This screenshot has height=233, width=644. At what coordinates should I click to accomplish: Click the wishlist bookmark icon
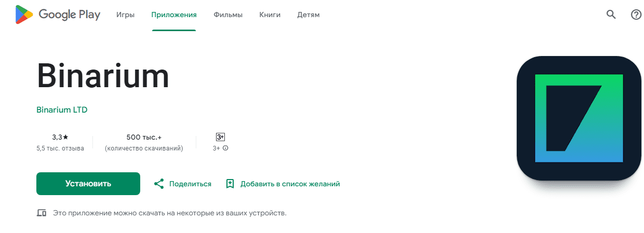coord(230,184)
